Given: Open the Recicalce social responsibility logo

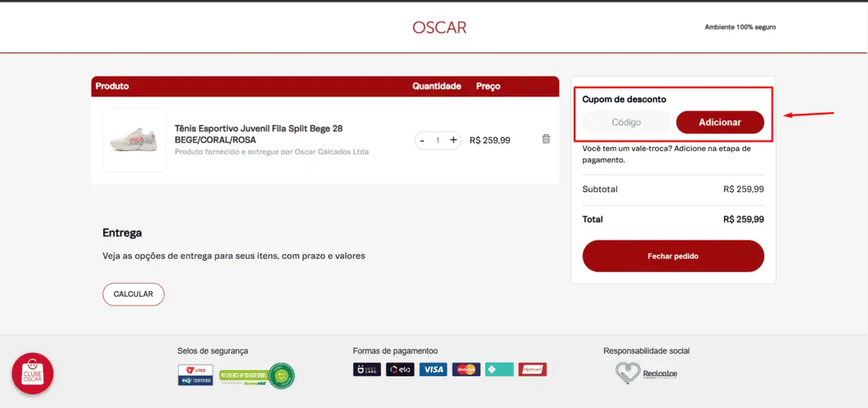Looking at the screenshot, I should coord(646,373).
